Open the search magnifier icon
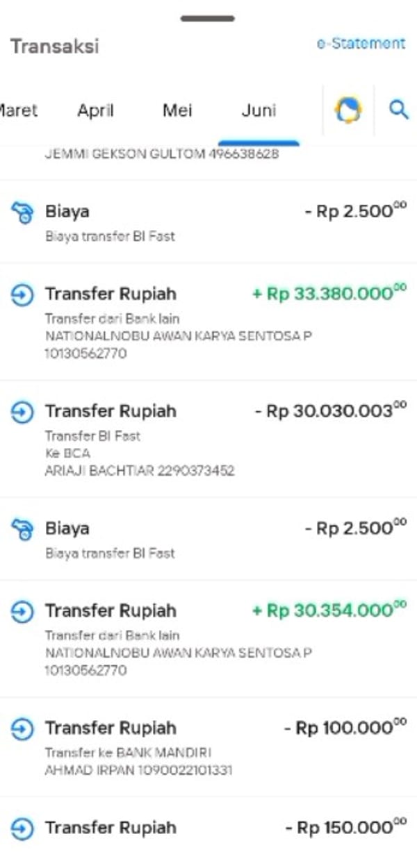This screenshot has height=868, width=417. pyautogui.click(x=398, y=110)
